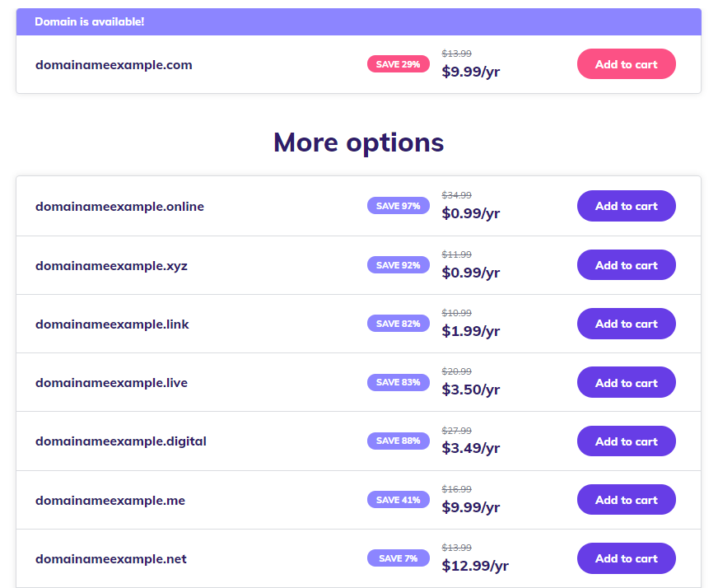
Task: Click the crossed-out $27.99 price
Action: (456, 431)
